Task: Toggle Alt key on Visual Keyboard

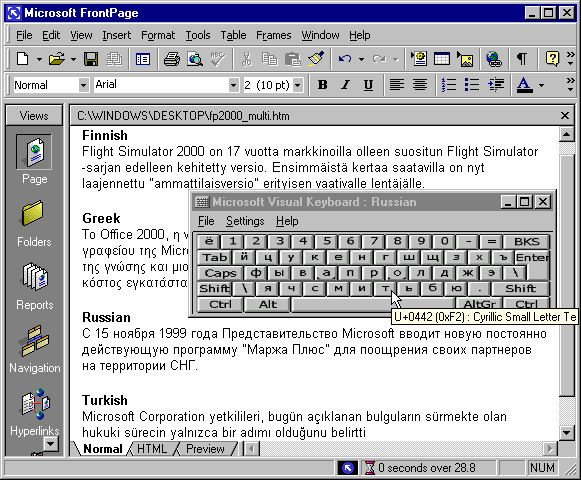Action: (x=268, y=304)
